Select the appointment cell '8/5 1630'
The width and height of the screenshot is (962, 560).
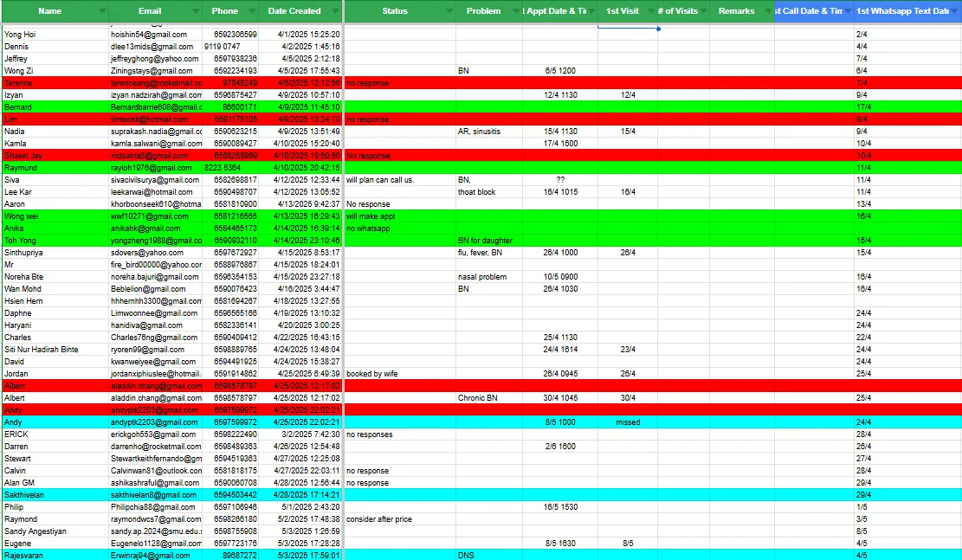point(560,544)
